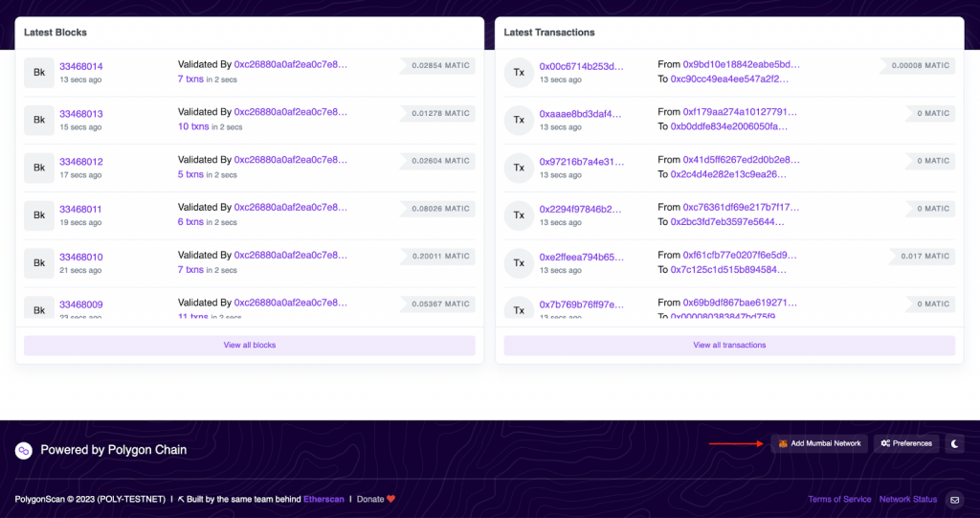Click View all transactions button

[729, 346]
